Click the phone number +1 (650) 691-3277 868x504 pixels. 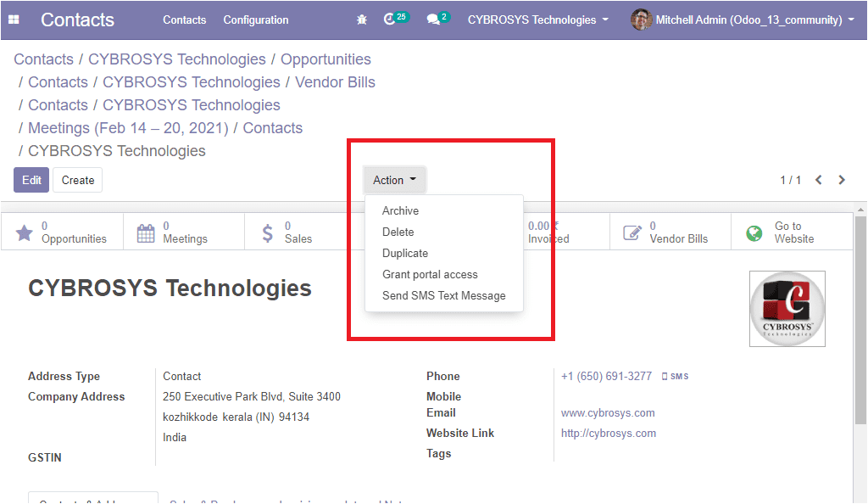[606, 377]
